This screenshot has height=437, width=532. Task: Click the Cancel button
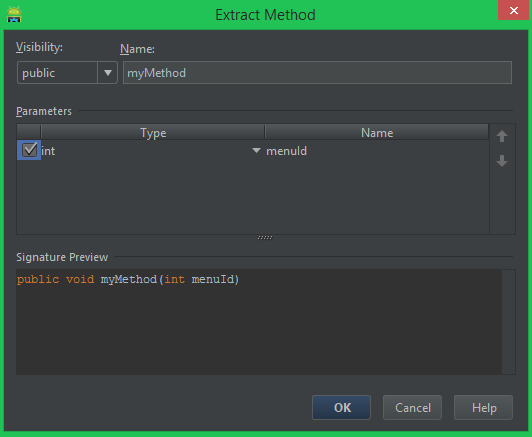(x=412, y=407)
